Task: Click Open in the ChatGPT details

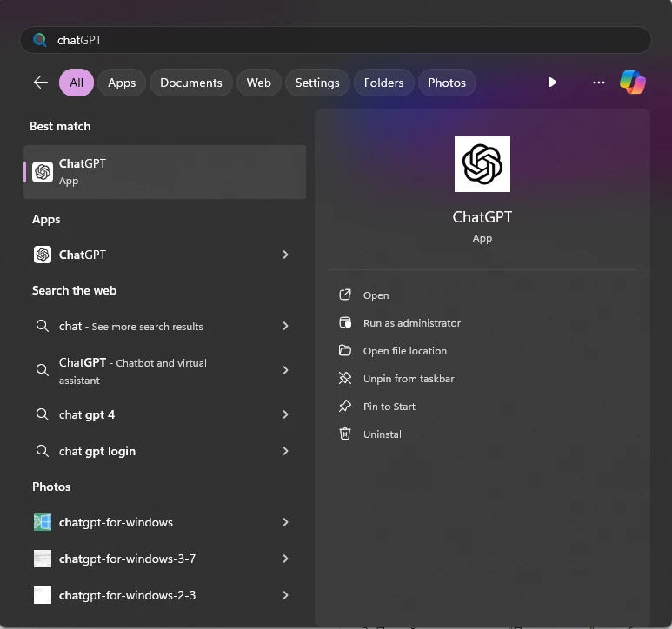Action: tap(376, 295)
